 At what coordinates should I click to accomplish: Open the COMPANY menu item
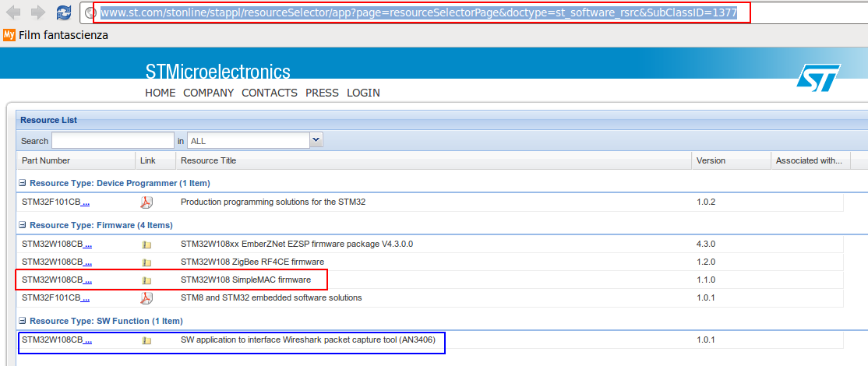pos(209,93)
